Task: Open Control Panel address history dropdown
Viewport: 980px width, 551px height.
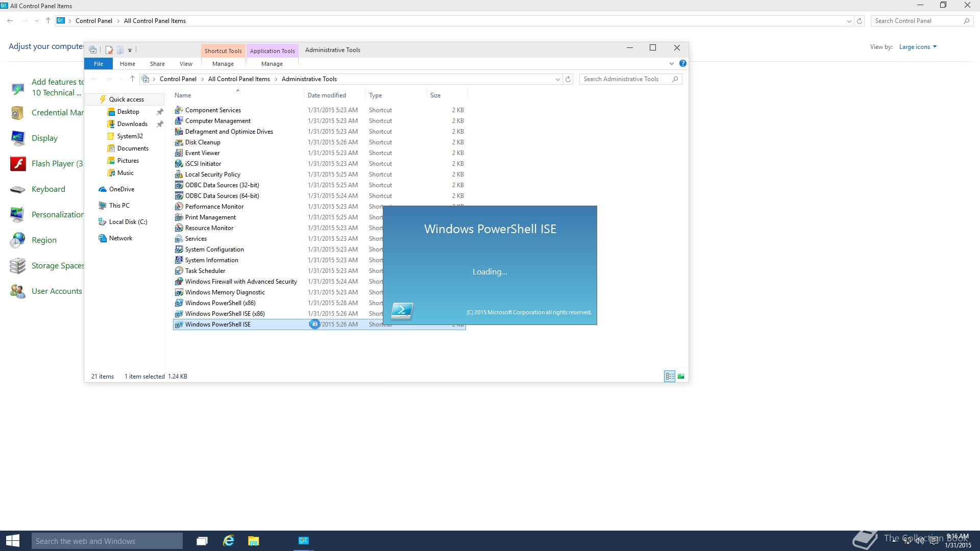Action: point(849,21)
